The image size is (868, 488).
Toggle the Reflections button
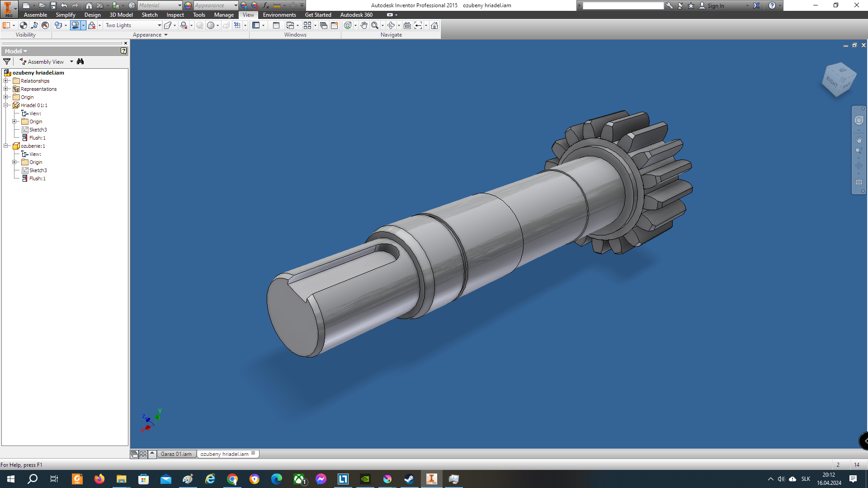click(92, 25)
